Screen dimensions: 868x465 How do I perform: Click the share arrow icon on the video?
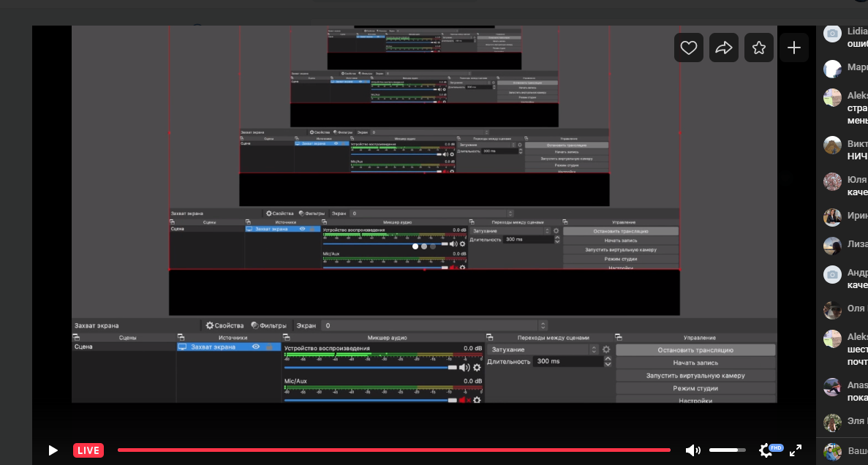click(723, 48)
